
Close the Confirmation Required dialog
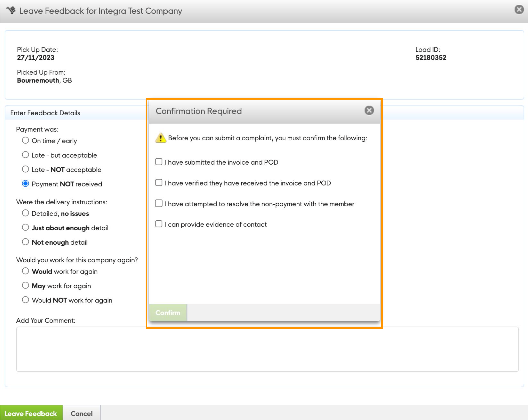369,110
